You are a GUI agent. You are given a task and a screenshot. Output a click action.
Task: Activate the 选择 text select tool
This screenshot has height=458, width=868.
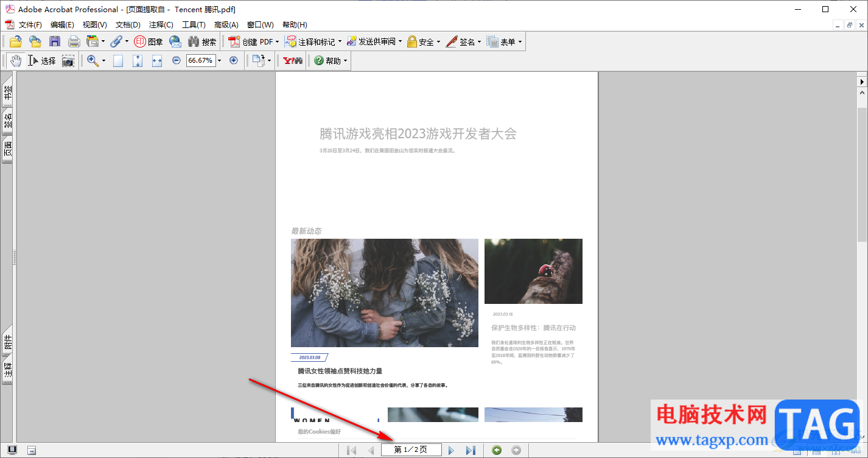42,60
